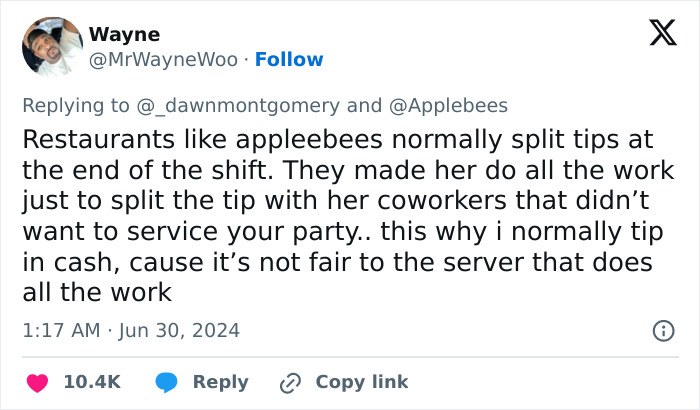Click the blue reply bubble icon
700x410 pixels.
coord(166,382)
